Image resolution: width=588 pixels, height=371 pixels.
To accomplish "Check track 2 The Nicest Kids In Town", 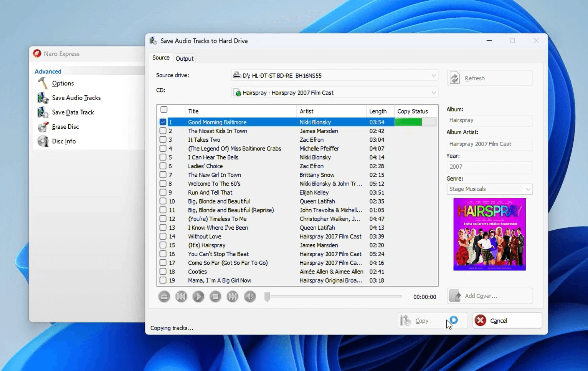I will [163, 131].
